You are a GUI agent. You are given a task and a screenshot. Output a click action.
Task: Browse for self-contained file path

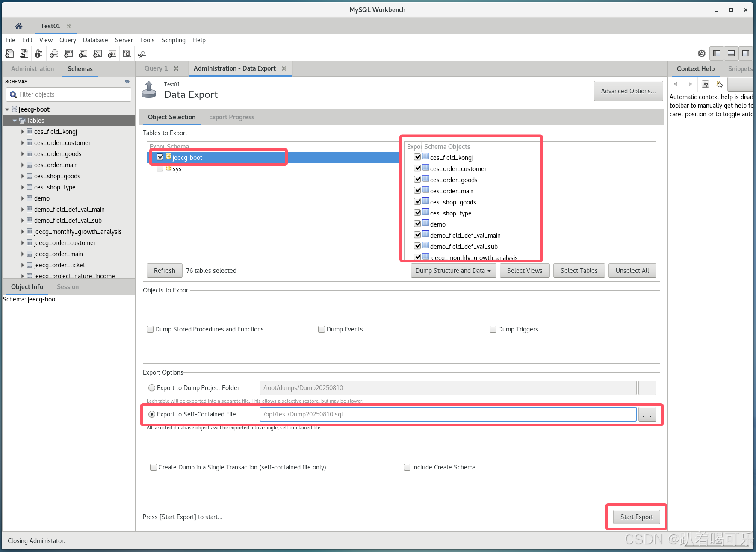click(x=647, y=414)
